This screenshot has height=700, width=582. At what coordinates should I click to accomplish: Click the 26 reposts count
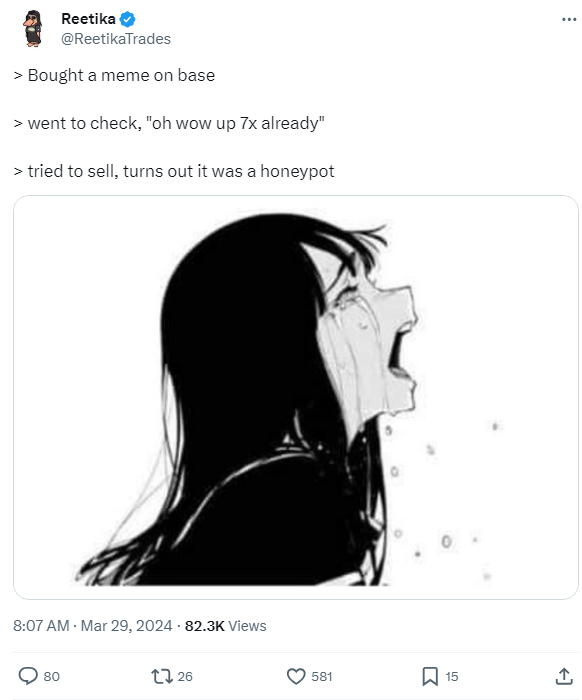185,676
